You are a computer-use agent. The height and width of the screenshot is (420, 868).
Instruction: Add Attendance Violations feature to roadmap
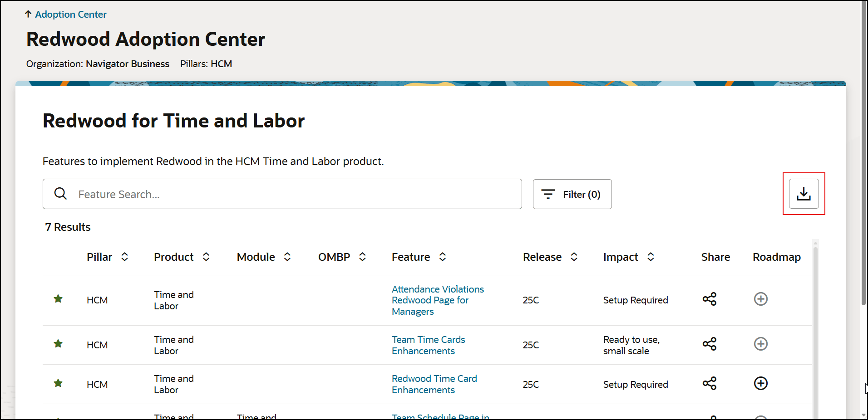pos(760,299)
